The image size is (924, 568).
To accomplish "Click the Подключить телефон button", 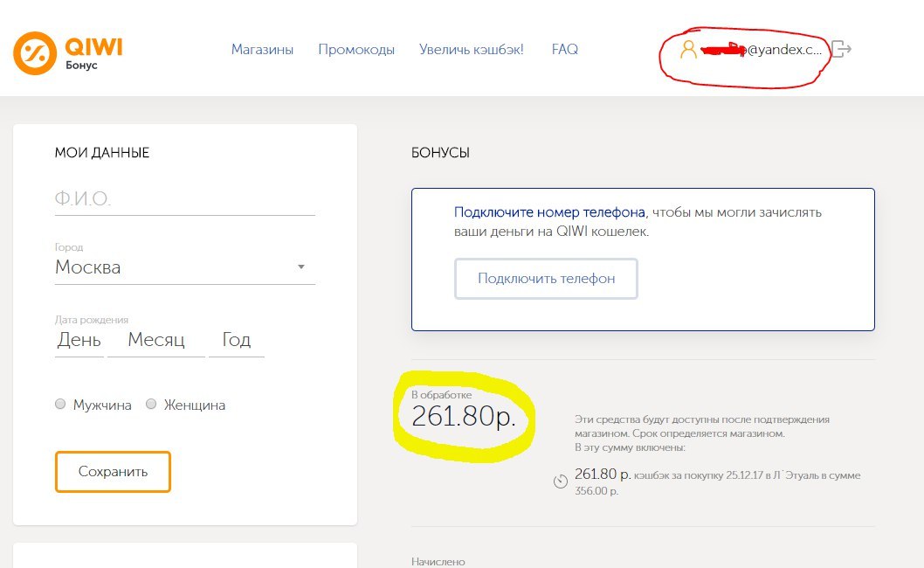I will (x=546, y=279).
